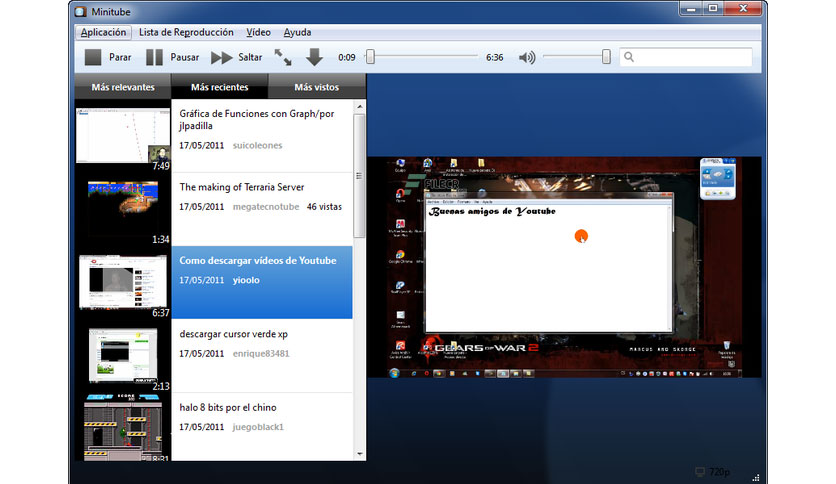This screenshot has width=836, height=484.
Task: Click the Graph functions video thumbnail (7:49)
Action: pyautogui.click(x=123, y=136)
